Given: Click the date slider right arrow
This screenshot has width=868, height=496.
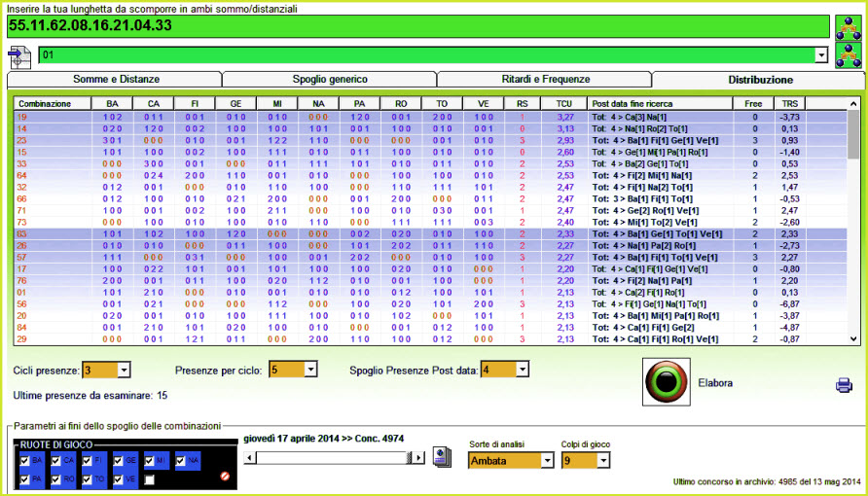Looking at the screenshot, I should tap(418, 458).
